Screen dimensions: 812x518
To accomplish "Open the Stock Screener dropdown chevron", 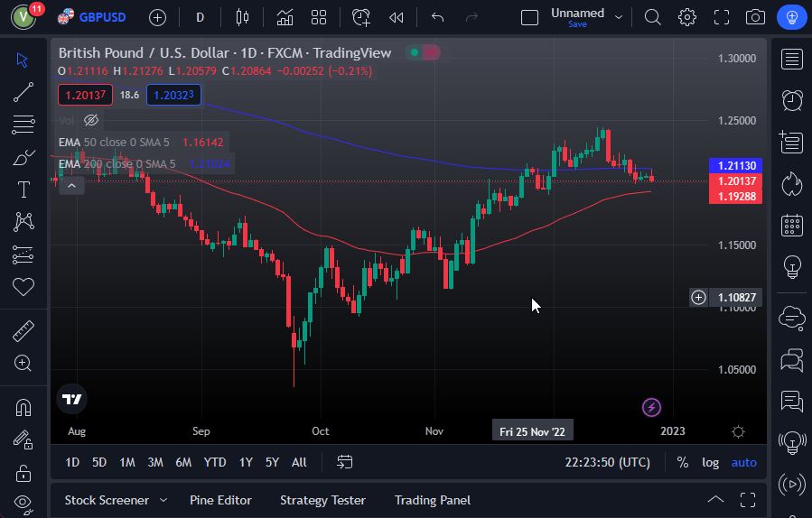I will (163, 500).
